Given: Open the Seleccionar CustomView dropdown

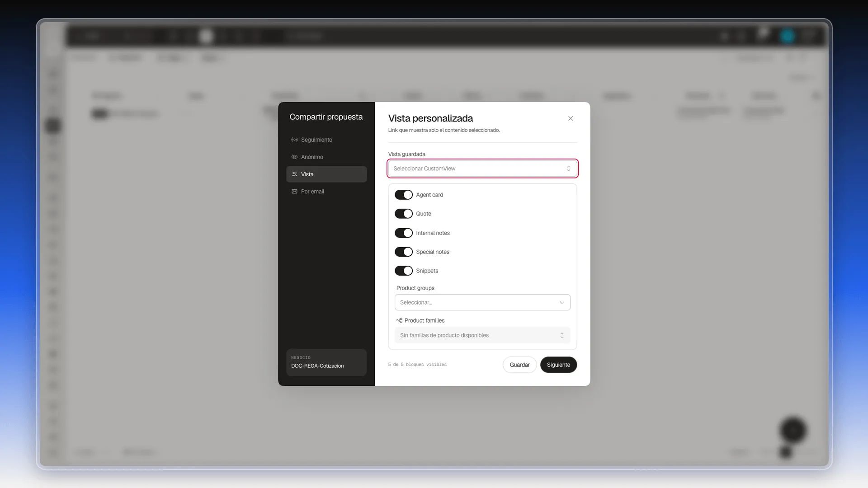Looking at the screenshot, I should [x=482, y=169].
